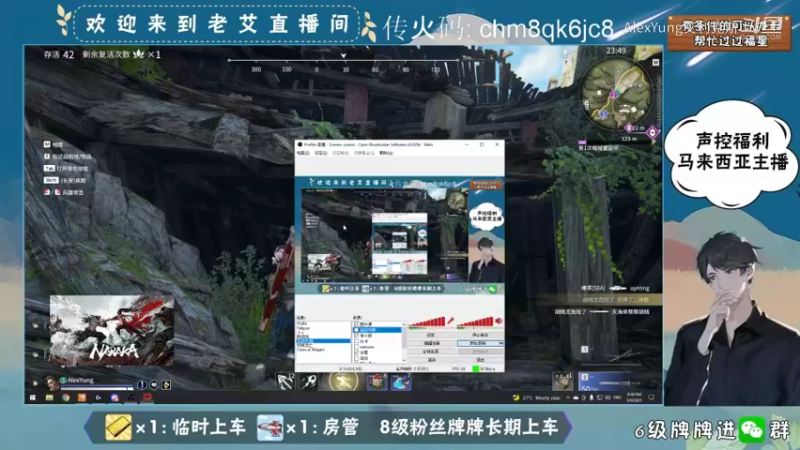Click the NARAKA thumbnail image overlay
The width and height of the screenshot is (800, 450).
(112, 331)
